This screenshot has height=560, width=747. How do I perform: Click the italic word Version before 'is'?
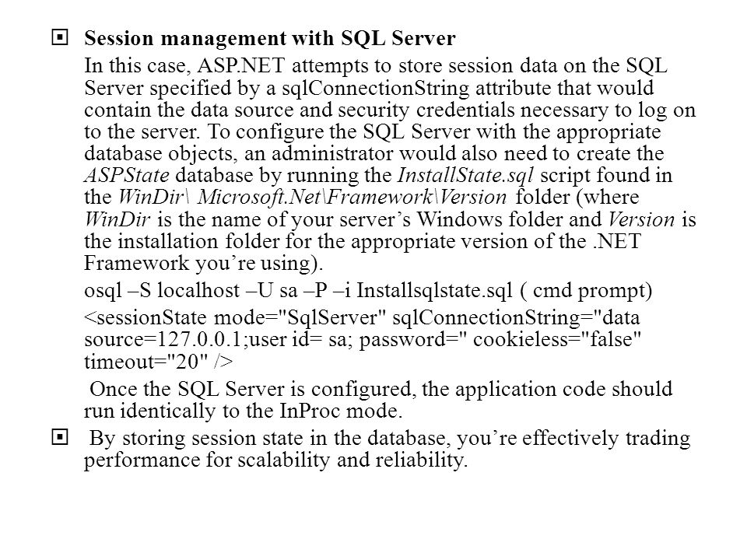click(x=640, y=219)
